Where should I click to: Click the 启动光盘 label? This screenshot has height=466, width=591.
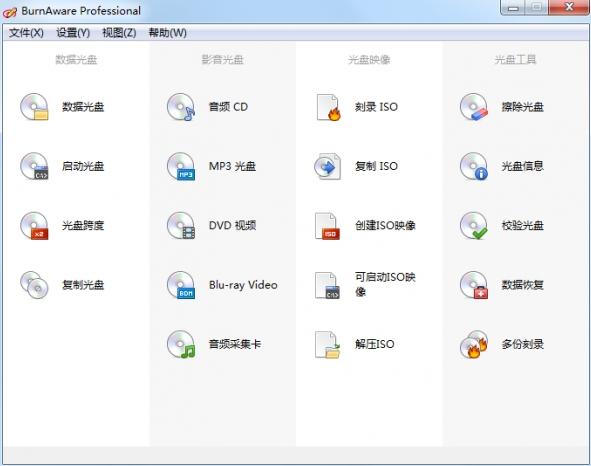(83, 166)
